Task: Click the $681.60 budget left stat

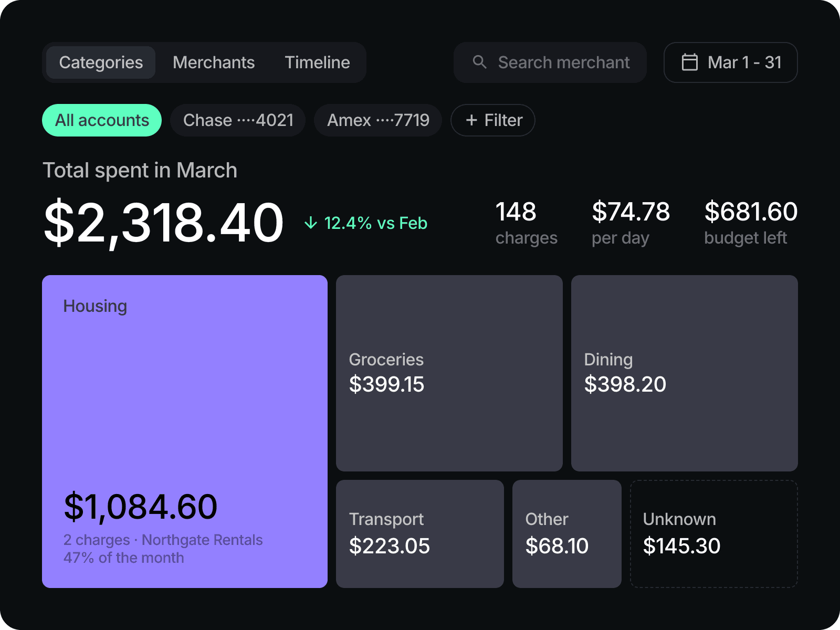Action: click(751, 223)
